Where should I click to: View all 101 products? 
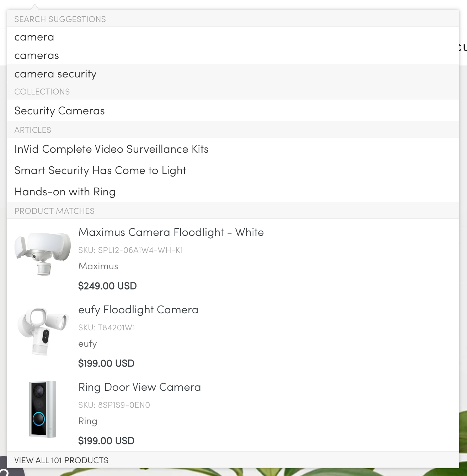coord(61,460)
